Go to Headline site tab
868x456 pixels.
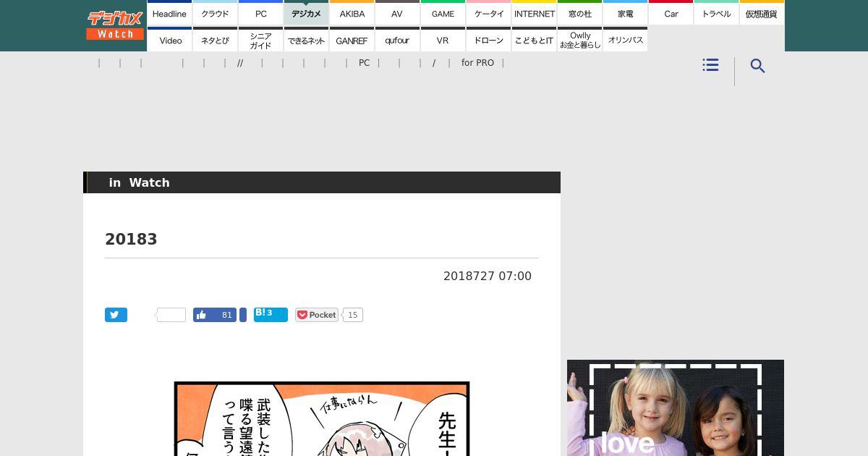click(169, 12)
